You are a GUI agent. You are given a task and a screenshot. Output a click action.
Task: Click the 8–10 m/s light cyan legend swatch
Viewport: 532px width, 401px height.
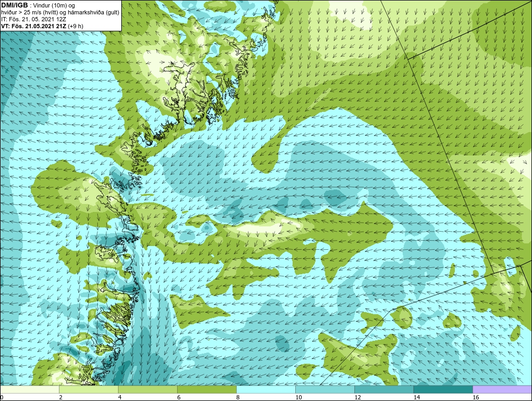pos(265,389)
